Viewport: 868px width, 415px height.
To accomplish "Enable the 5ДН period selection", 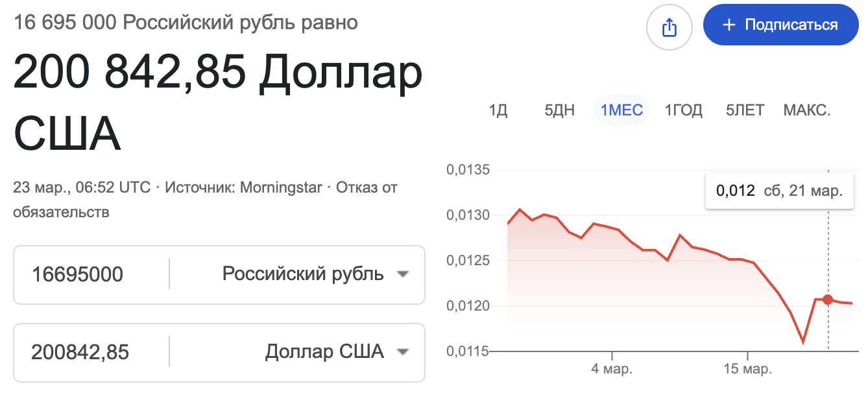I will [559, 110].
